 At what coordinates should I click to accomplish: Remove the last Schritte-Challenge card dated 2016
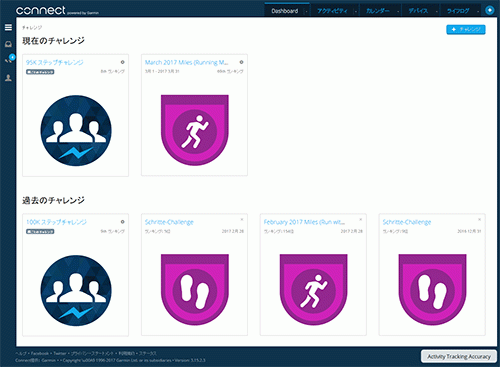[479, 220]
